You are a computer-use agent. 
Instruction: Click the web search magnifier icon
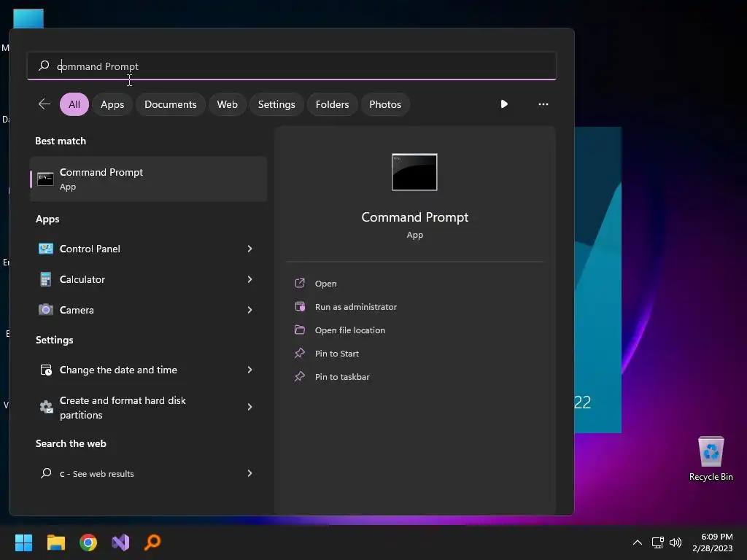pyautogui.click(x=46, y=472)
